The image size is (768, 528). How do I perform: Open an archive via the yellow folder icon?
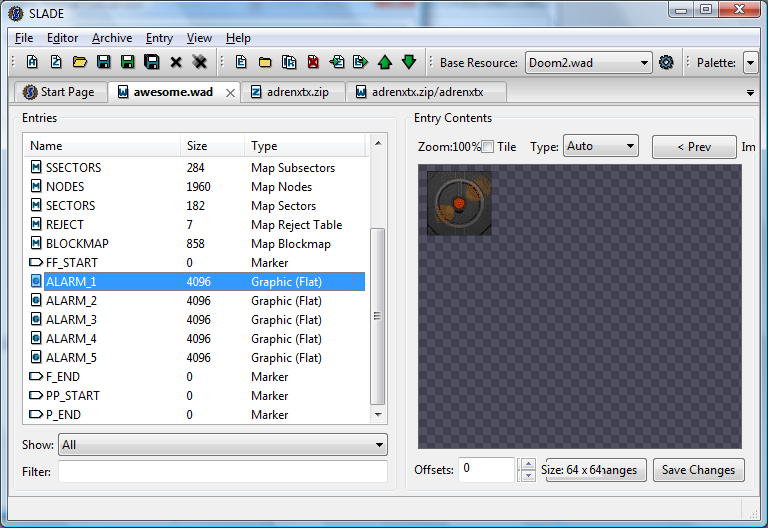coord(80,62)
